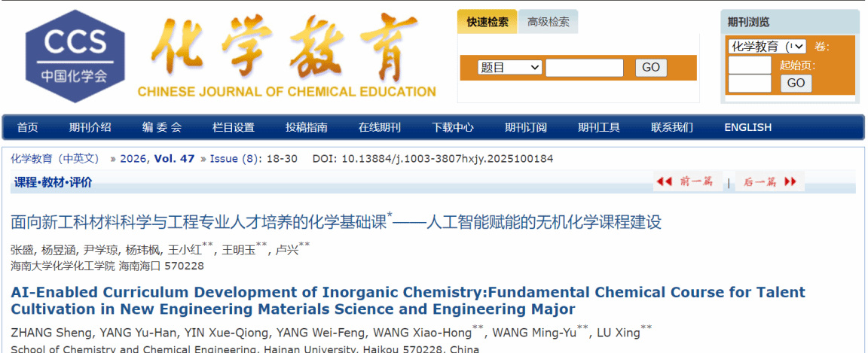The width and height of the screenshot is (868, 353).
Task: Open the 题目 search field dropdown
Action: 510,68
